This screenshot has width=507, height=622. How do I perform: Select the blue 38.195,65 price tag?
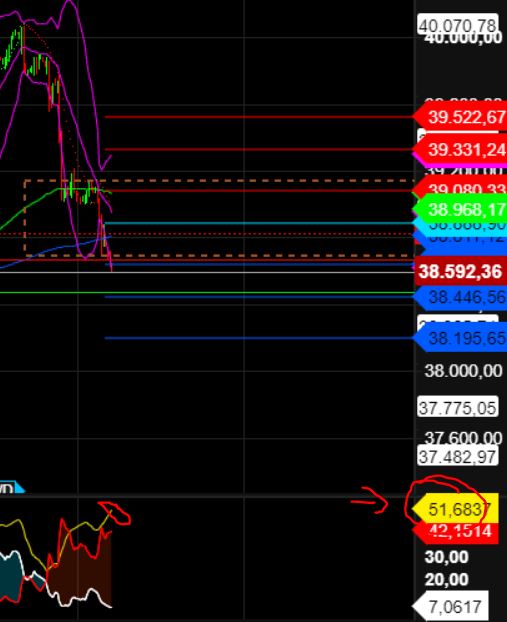[460, 338]
